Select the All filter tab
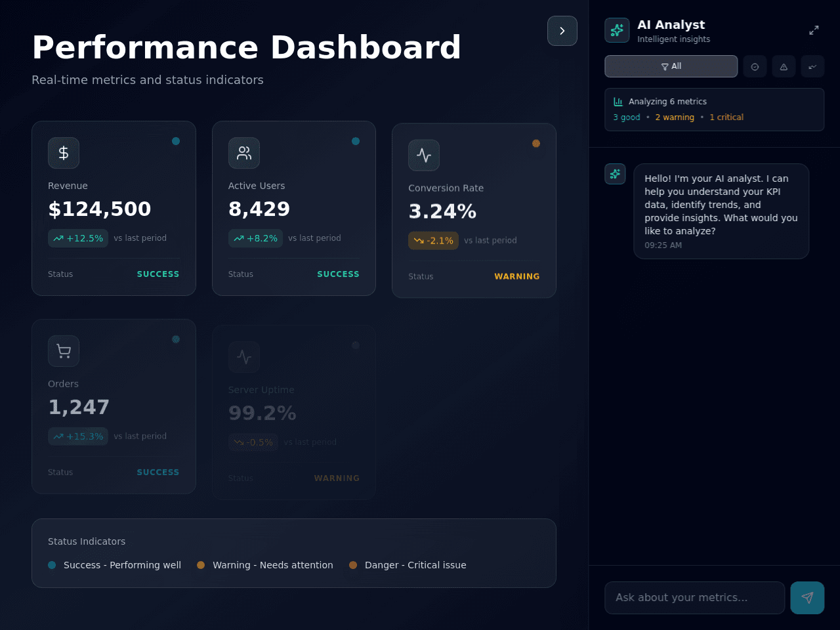Image resolution: width=840 pixels, height=630 pixels. (671, 66)
